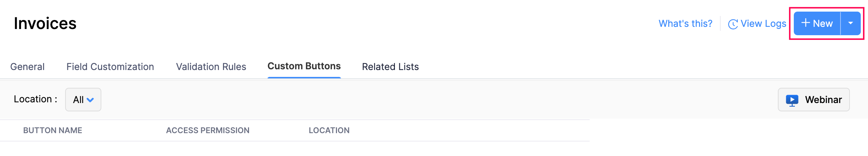Go to the Validation Rules tab

click(x=211, y=67)
